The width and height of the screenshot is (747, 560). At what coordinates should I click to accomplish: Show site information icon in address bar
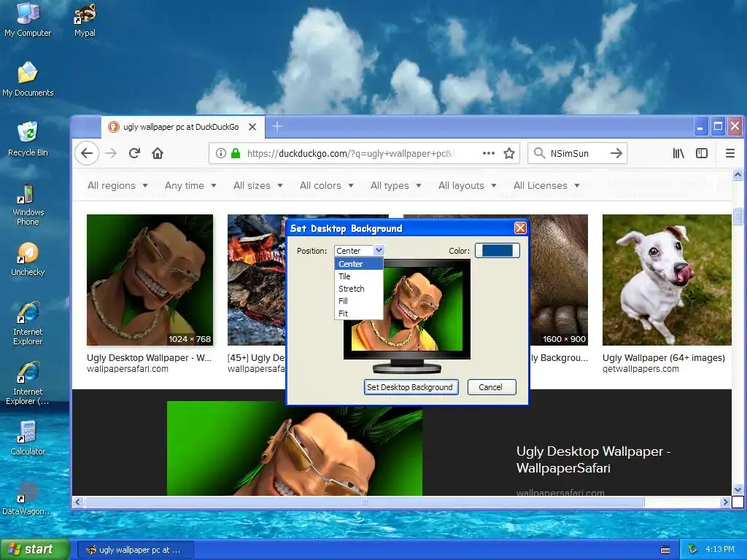220,153
